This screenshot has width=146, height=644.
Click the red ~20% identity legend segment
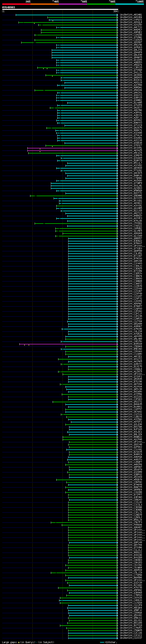[16, 4]
